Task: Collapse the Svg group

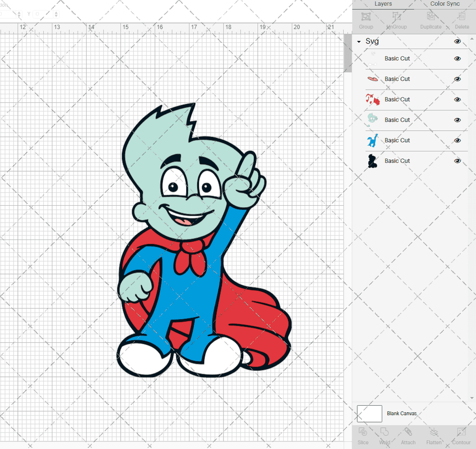Action: point(358,41)
